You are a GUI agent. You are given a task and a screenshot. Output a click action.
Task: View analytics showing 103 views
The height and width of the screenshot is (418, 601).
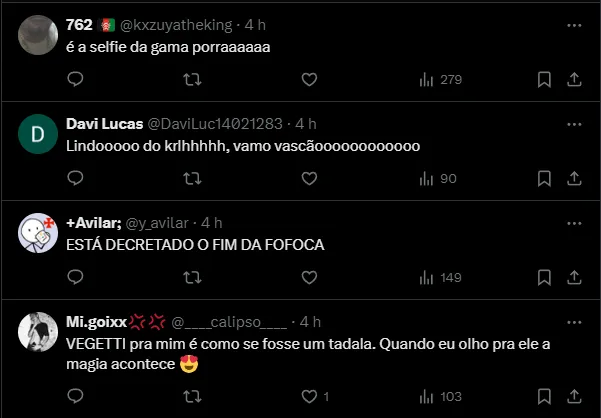tap(440, 395)
